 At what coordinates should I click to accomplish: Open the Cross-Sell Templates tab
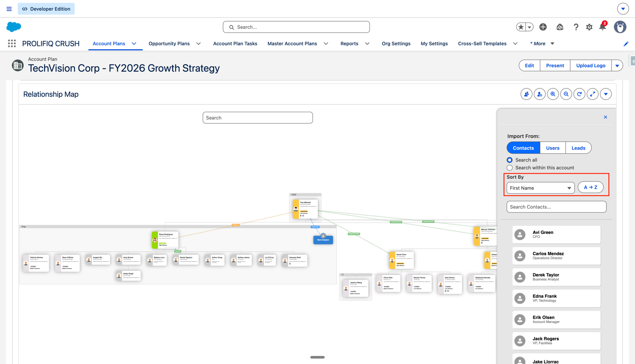(482, 44)
